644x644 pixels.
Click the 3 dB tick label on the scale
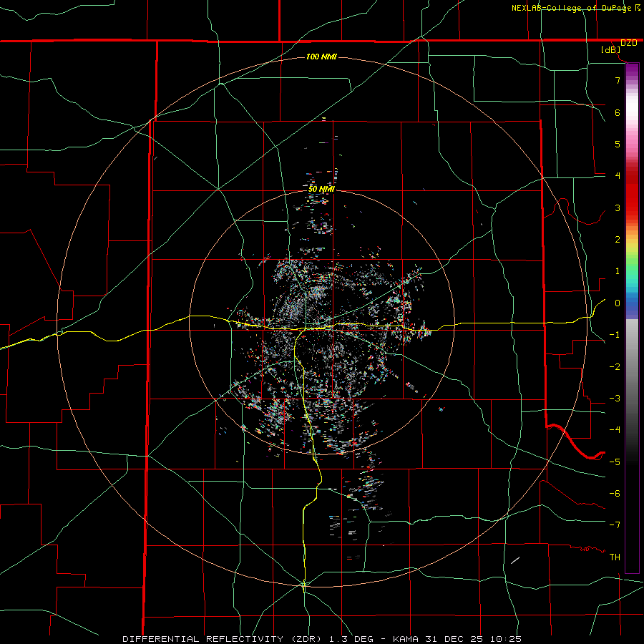pyautogui.click(x=618, y=208)
